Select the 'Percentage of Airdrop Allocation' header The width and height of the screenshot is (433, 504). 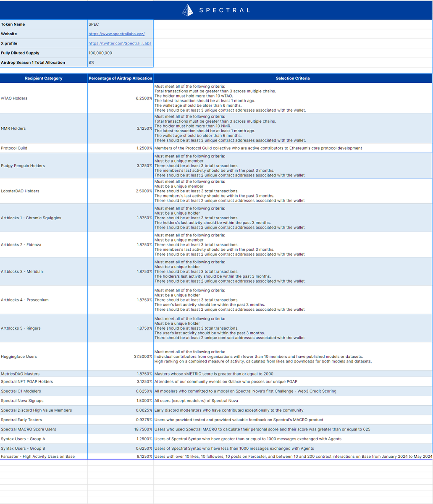[x=121, y=78]
